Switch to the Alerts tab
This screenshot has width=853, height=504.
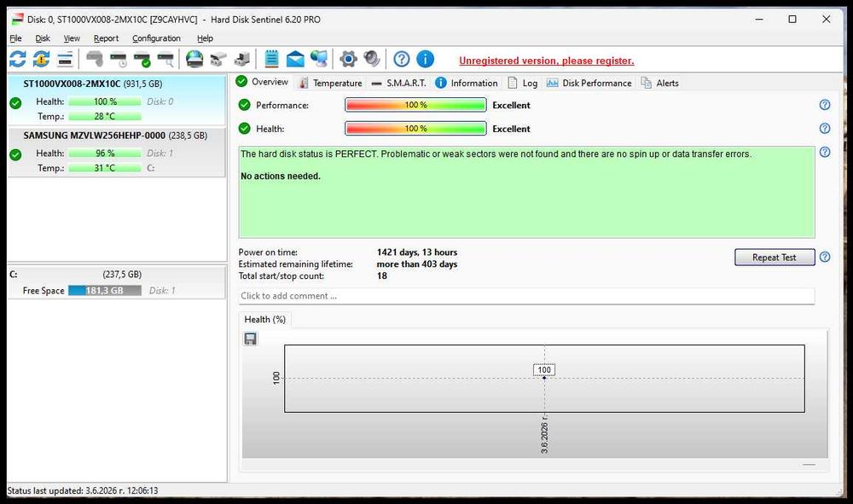pyautogui.click(x=660, y=84)
